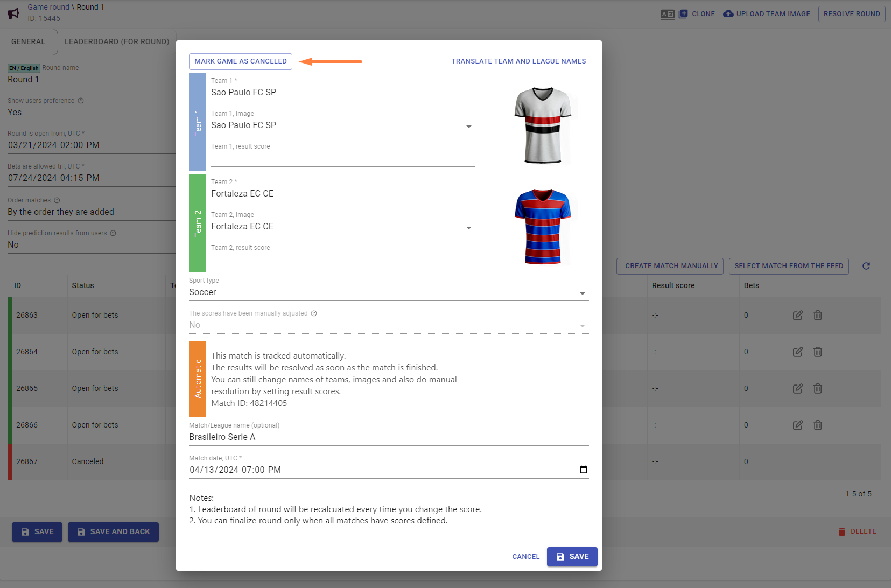Click the refresh matches icon
Viewport: 891px width, 588px height.
pyautogui.click(x=866, y=266)
